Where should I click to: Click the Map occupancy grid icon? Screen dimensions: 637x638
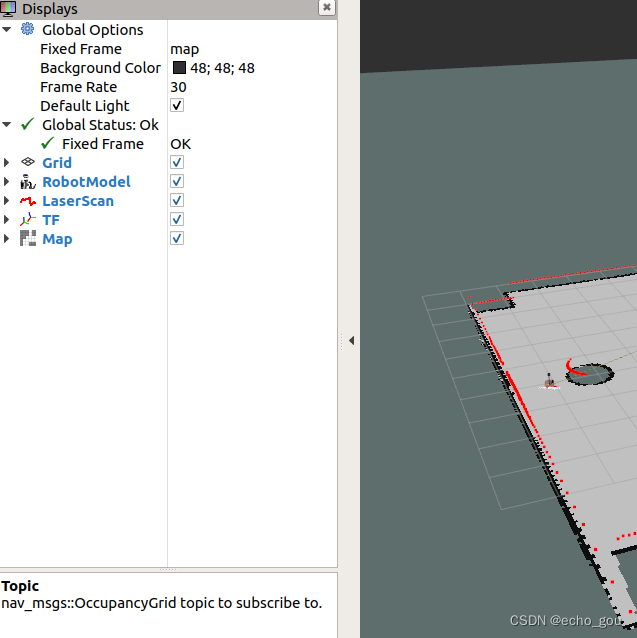click(x=28, y=238)
